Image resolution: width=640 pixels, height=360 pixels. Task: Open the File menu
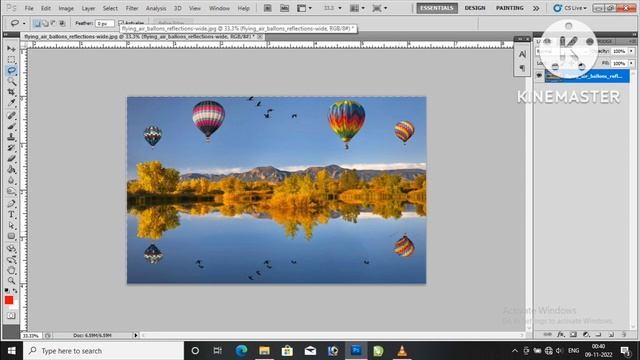pyautogui.click(x=29, y=8)
